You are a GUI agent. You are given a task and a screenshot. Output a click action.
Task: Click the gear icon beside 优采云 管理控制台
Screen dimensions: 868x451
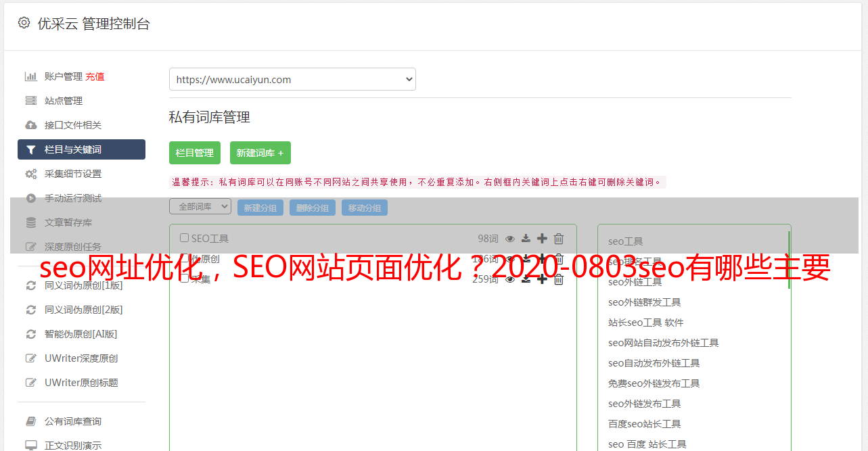24,23
